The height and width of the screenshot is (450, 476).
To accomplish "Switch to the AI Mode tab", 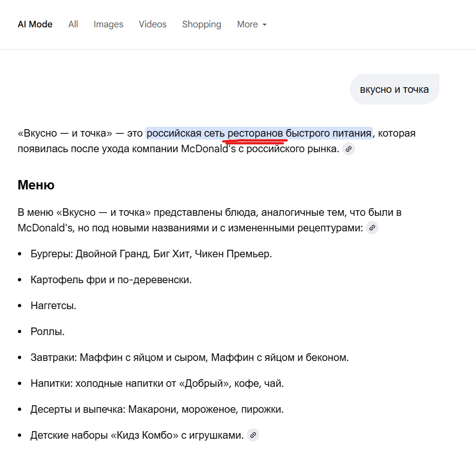I will pos(35,25).
